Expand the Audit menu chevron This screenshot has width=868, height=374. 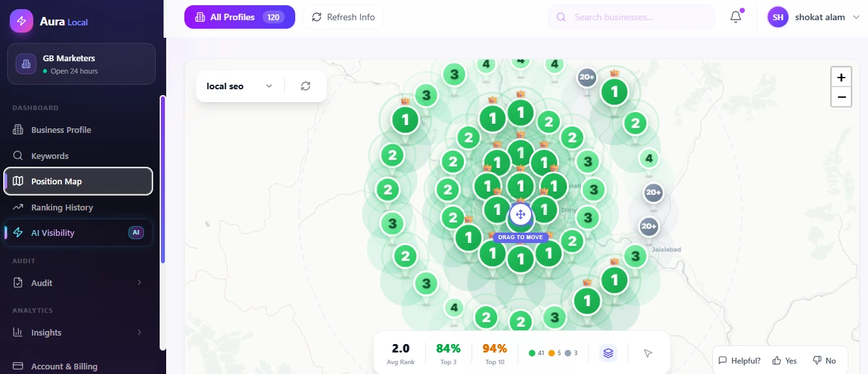tap(139, 283)
